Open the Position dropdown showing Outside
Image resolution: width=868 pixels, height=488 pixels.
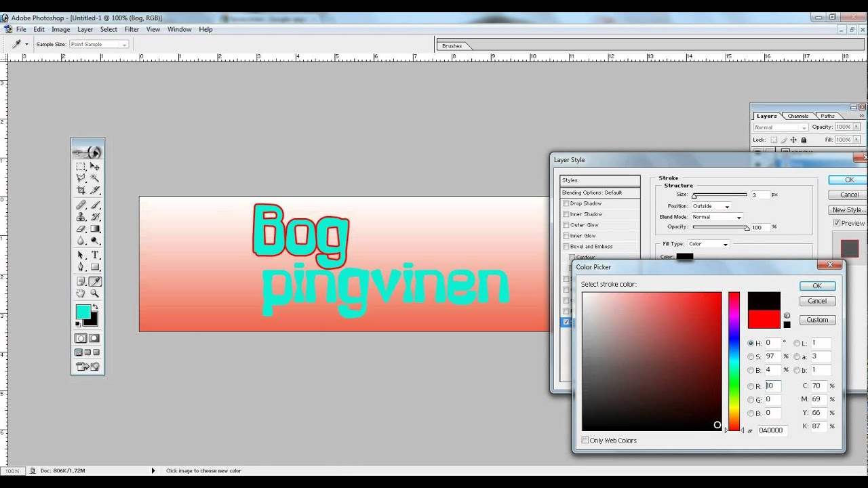tap(711, 206)
